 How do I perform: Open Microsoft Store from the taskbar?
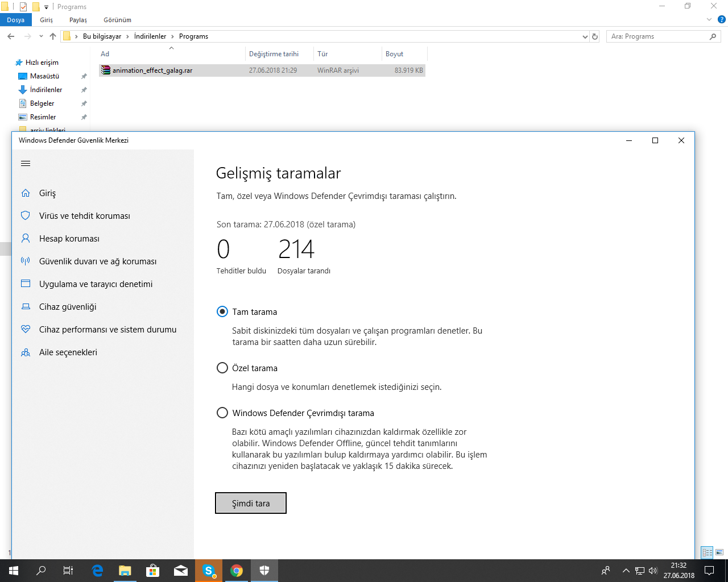(152, 571)
